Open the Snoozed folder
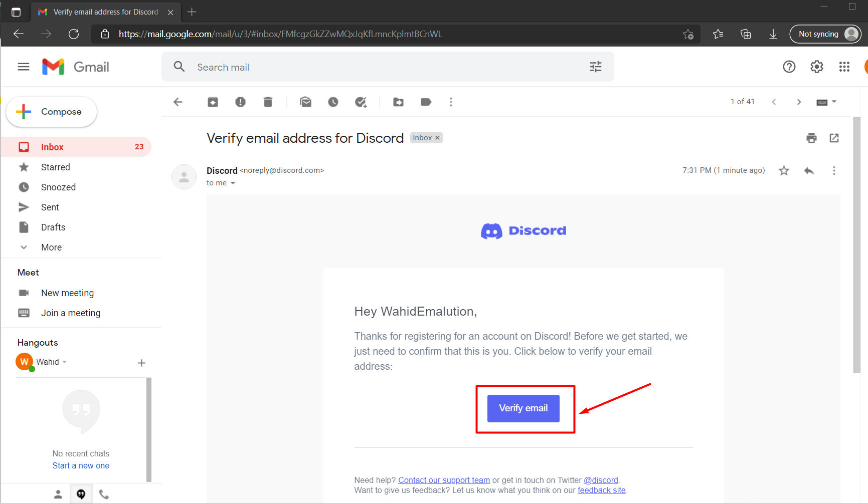Viewport: 868px width, 504px height. tap(76, 187)
